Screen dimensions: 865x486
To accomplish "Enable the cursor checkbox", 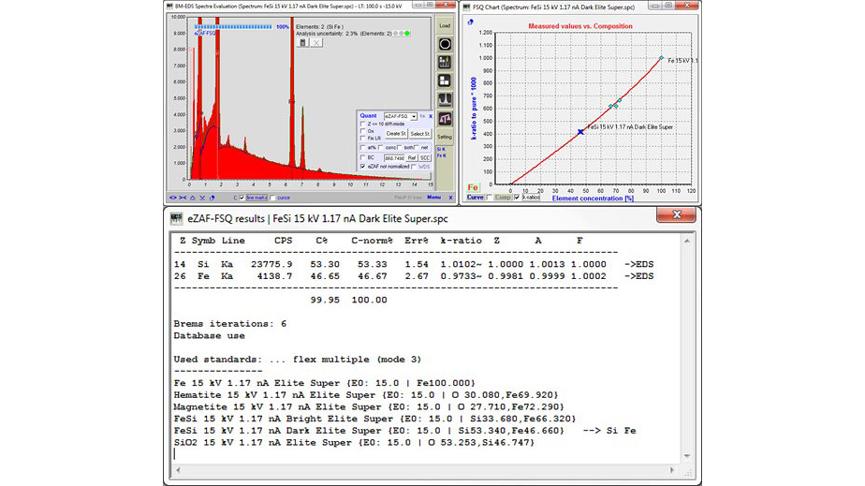I will [x=273, y=197].
